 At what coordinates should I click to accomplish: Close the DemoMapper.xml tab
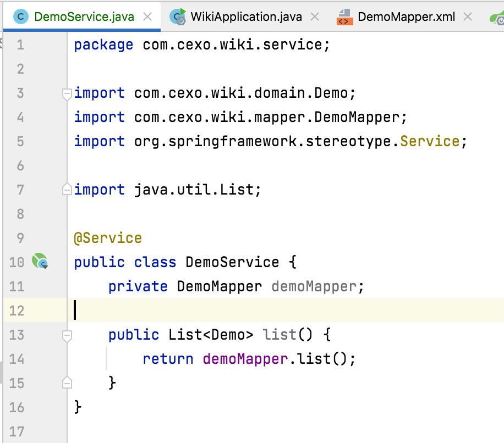[468, 16]
